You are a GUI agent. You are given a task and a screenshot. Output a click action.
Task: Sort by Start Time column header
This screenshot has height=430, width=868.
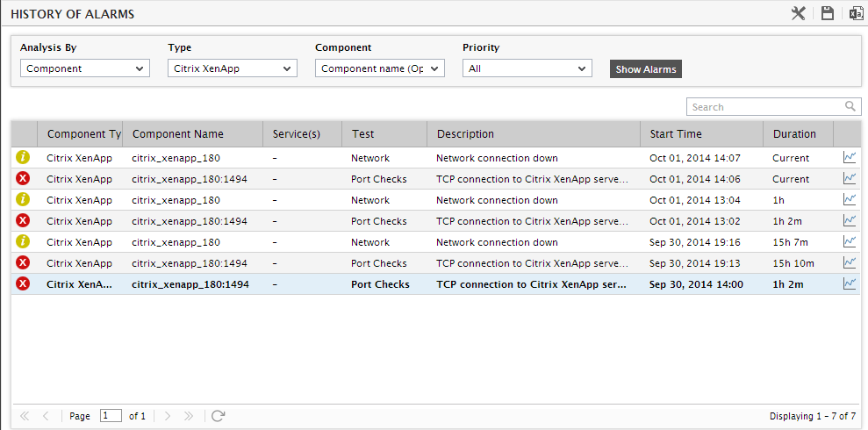[702, 134]
